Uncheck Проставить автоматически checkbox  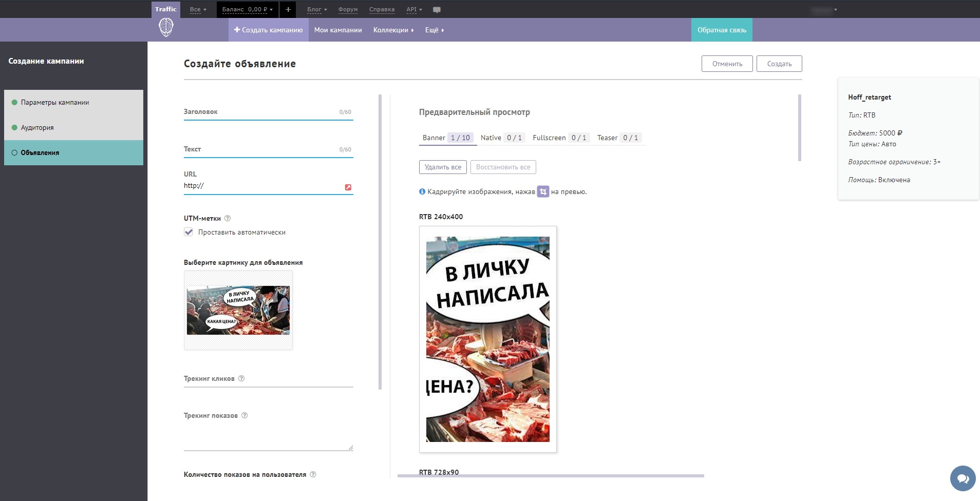[x=187, y=232]
